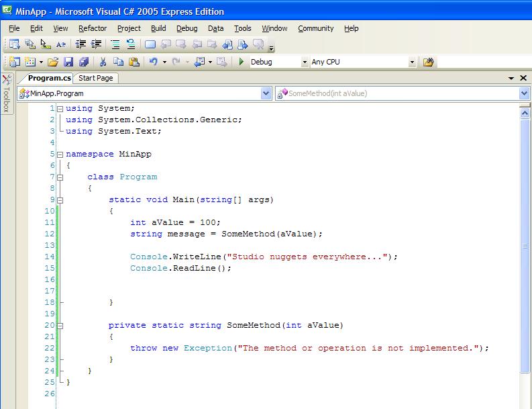Open the Build menu

pos(158,28)
